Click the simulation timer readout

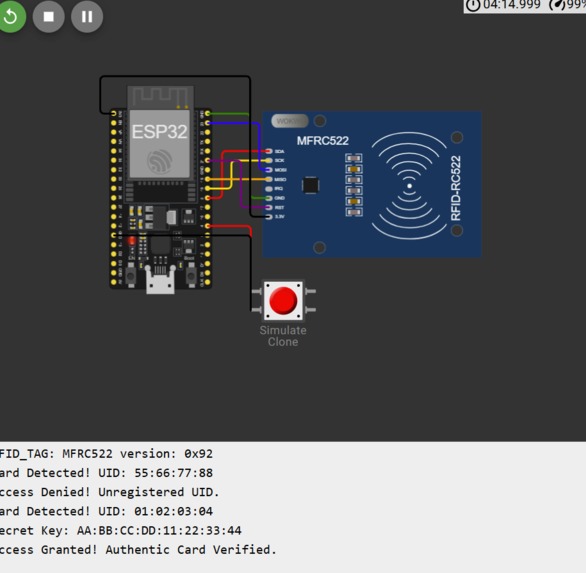point(503,5)
